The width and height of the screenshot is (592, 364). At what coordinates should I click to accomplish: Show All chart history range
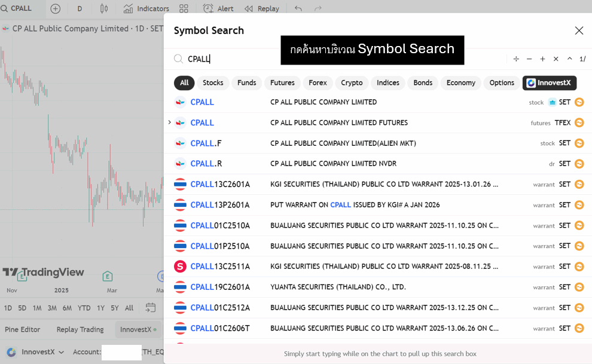point(129,308)
